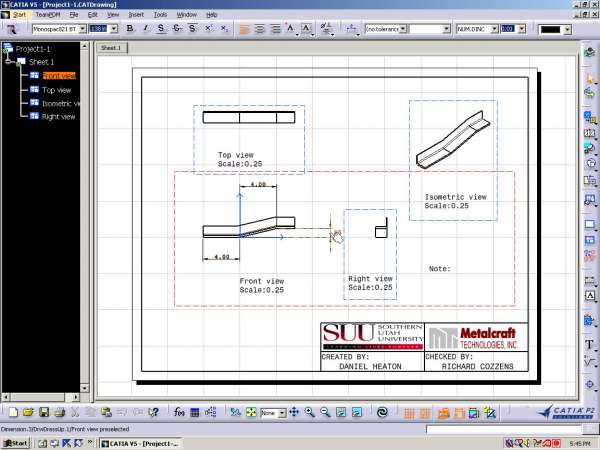Click the New document icon
This screenshot has height=450, width=600.
coord(13,412)
